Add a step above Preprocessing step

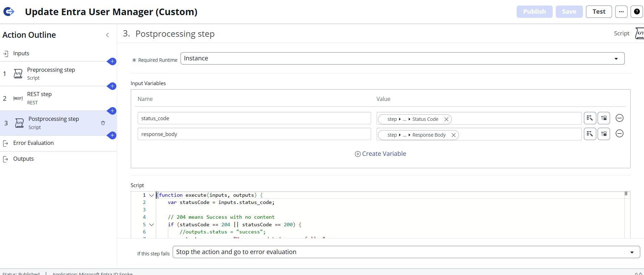(x=112, y=61)
